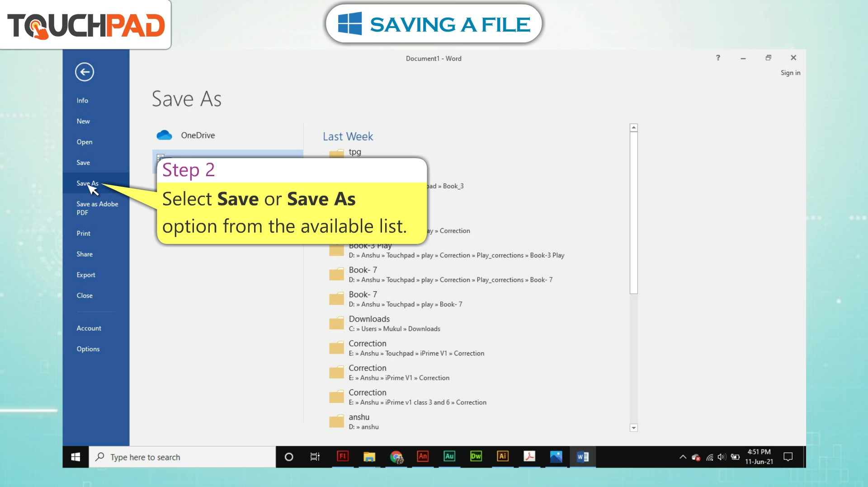Viewport: 868px width, 487px height.
Task: Click the scroll down arrow in folder list
Action: [634, 427]
